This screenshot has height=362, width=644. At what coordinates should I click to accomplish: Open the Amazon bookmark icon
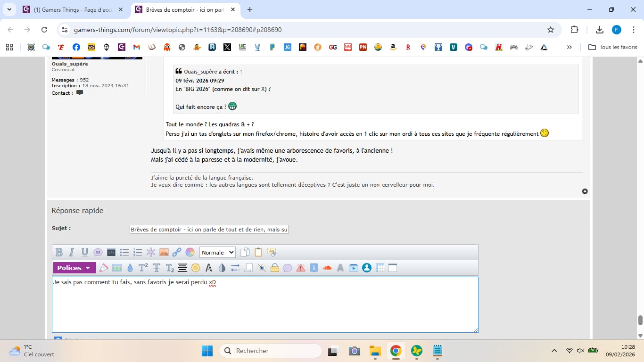pos(393,47)
